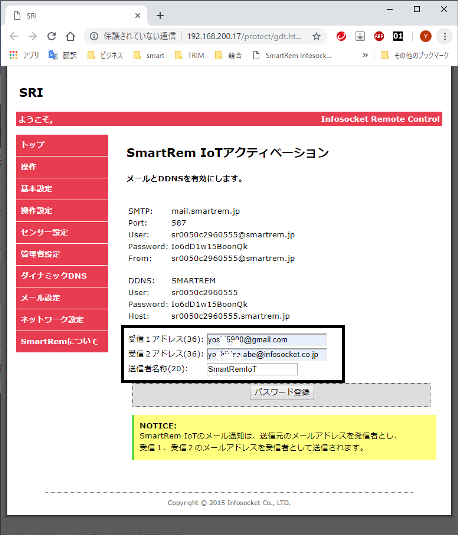Open the 操作設定 sidebar menu item
Screen dimensions: 458x535
62,211
